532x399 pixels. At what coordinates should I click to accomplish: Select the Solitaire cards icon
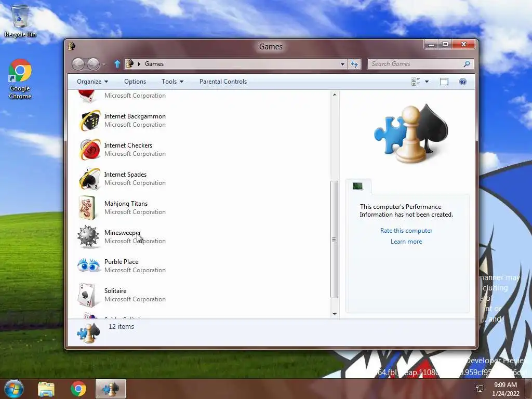pos(86,295)
